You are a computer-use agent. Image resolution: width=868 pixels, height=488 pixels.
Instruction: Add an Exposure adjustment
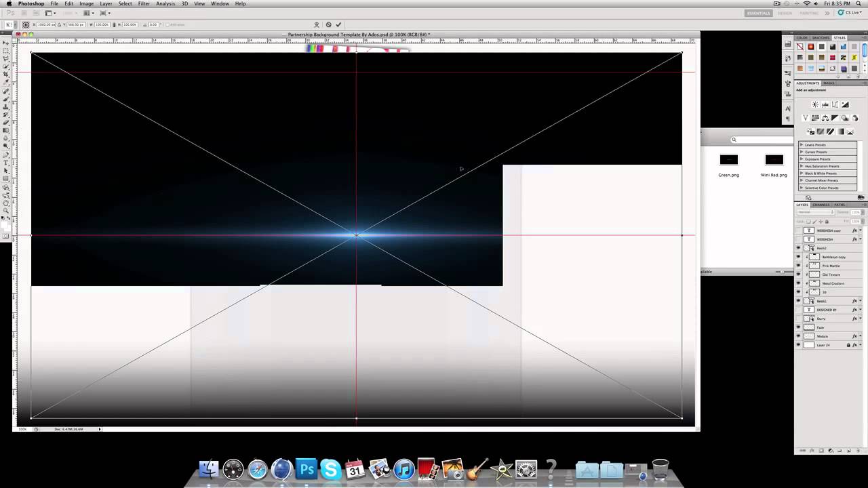pos(845,104)
